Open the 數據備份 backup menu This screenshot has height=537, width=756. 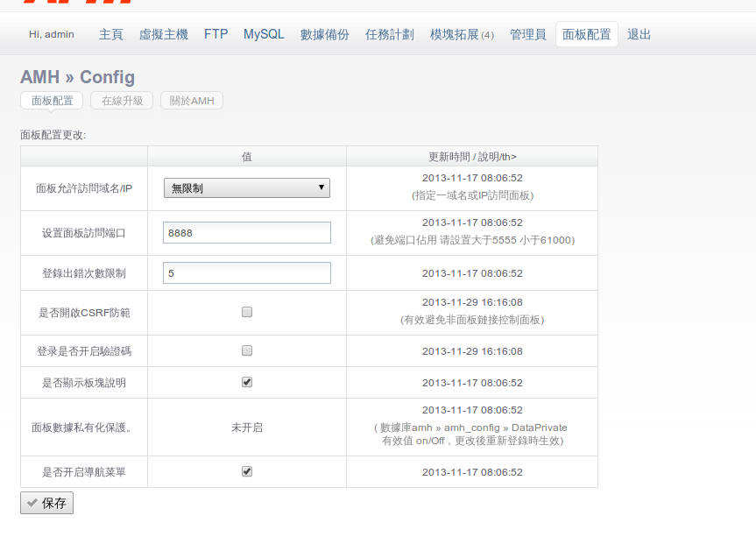pos(325,35)
